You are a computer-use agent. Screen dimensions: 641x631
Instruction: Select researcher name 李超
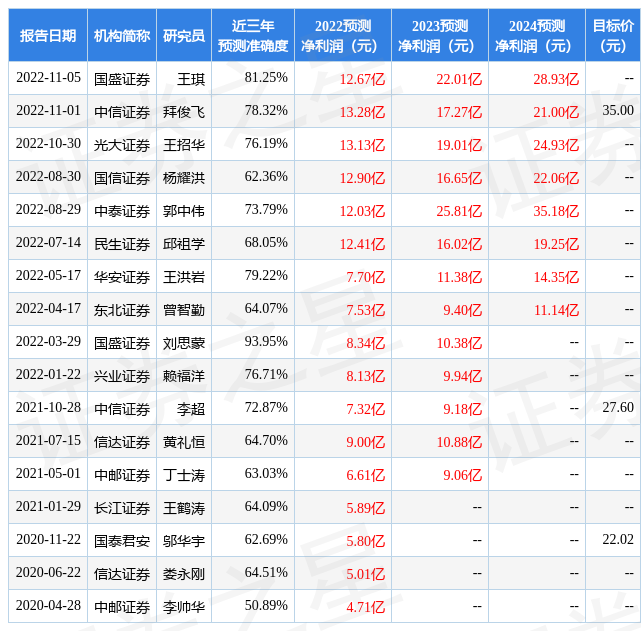(191, 409)
